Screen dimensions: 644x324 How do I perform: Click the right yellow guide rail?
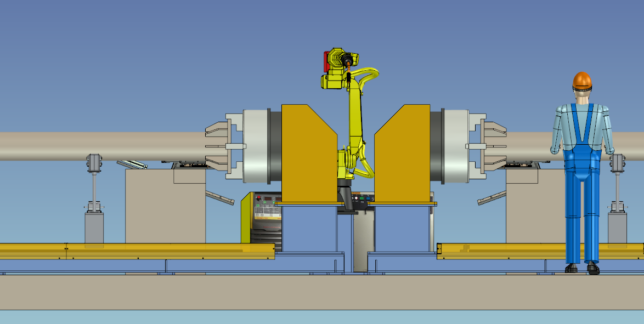pos(540,251)
